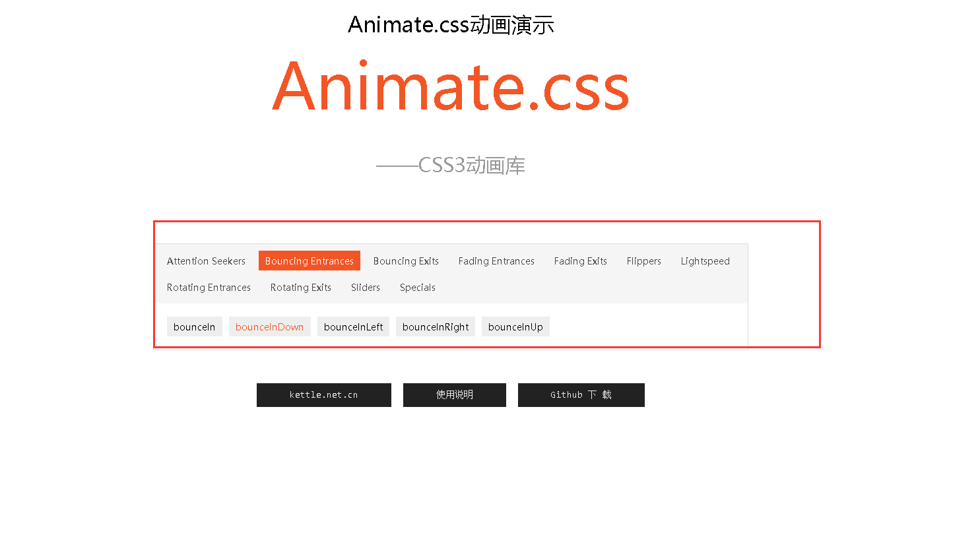Show the Flippers animations tab
The image size is (980, 560).
point(644,261)
